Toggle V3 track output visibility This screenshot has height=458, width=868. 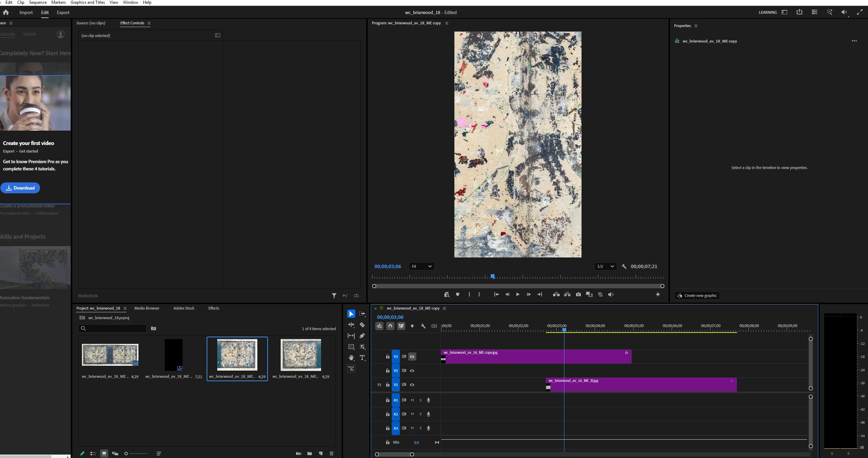point(412,357)
